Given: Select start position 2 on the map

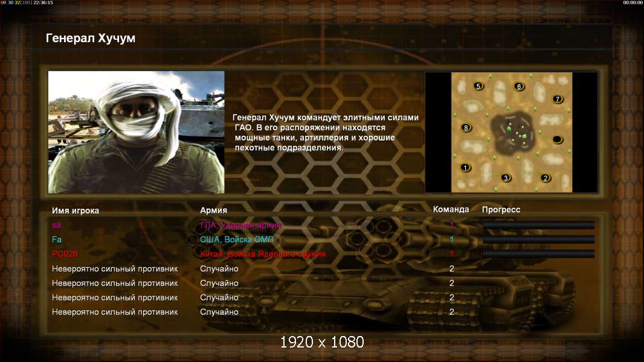Looking at the screenshot, I should [546, 177].
